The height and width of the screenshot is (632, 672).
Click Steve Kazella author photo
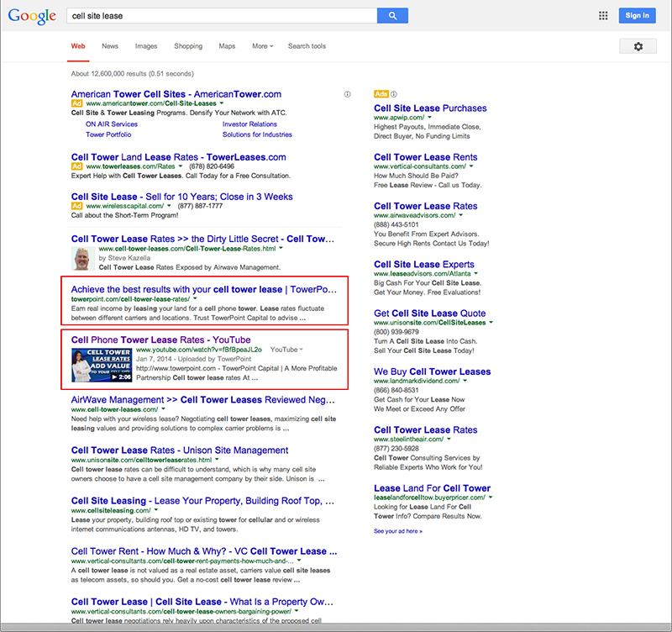point(81,259)
